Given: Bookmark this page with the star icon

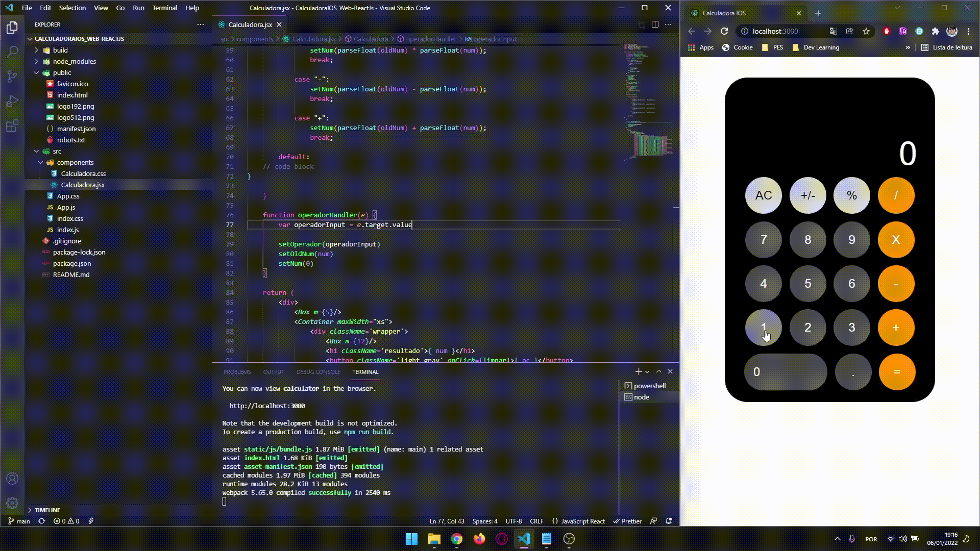Looking at the screenshot, I should (x=866, y=31).
